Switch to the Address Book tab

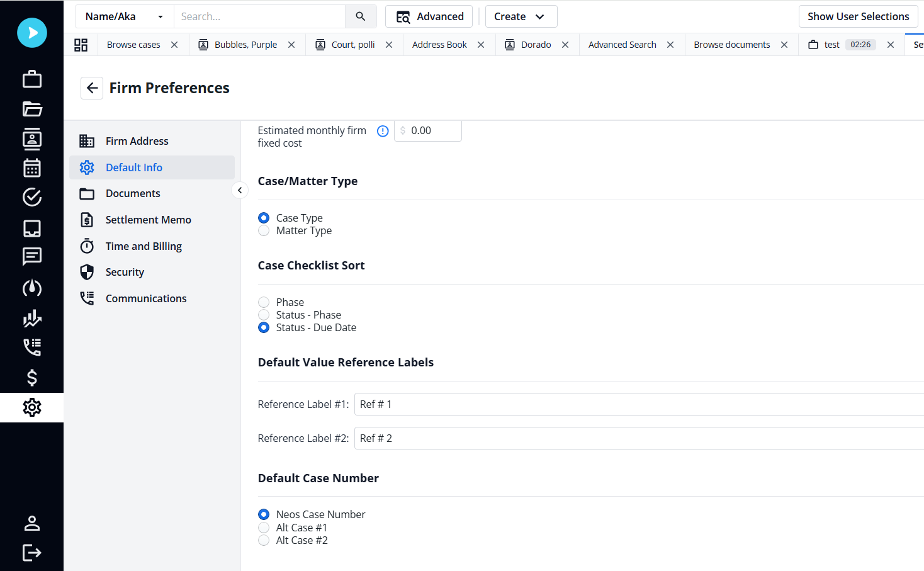439,45
